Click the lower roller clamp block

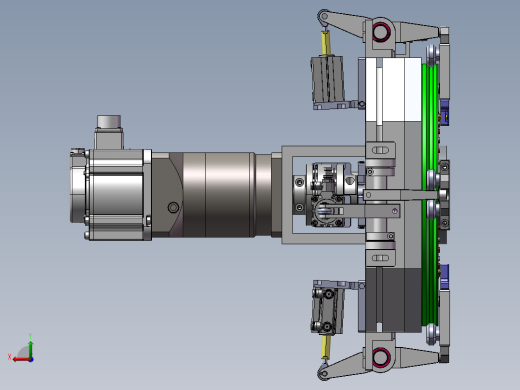327,311
